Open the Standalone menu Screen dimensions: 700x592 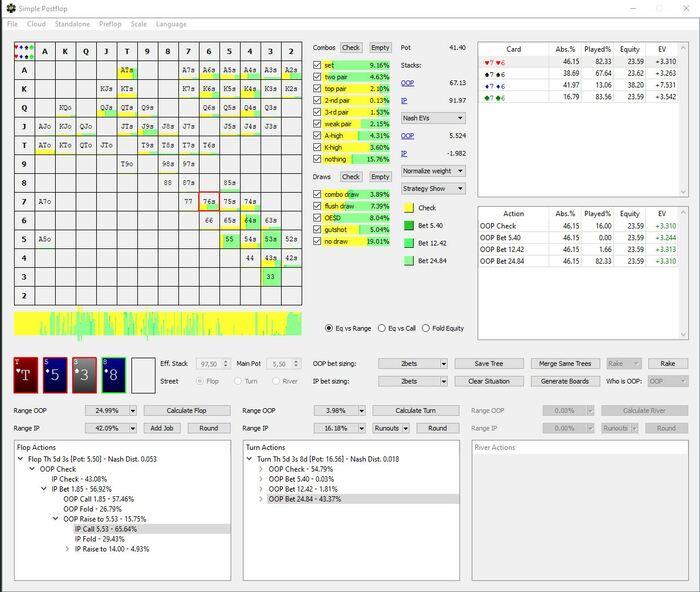click(73, 23)
